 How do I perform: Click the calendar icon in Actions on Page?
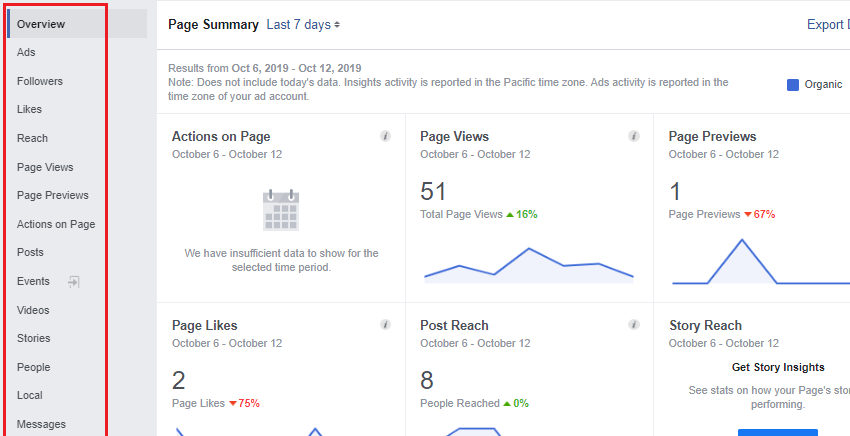point(281,210)
